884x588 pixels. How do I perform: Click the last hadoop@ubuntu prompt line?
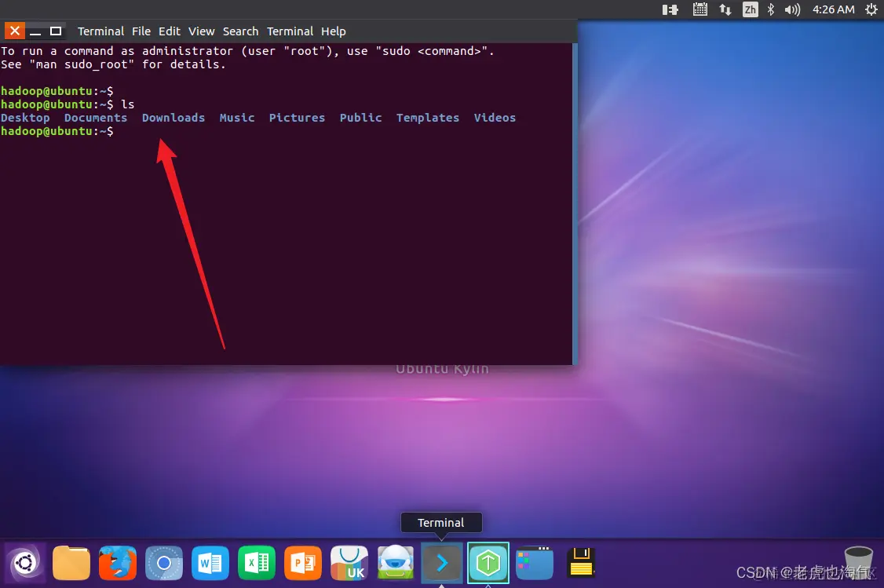[57, 131]
